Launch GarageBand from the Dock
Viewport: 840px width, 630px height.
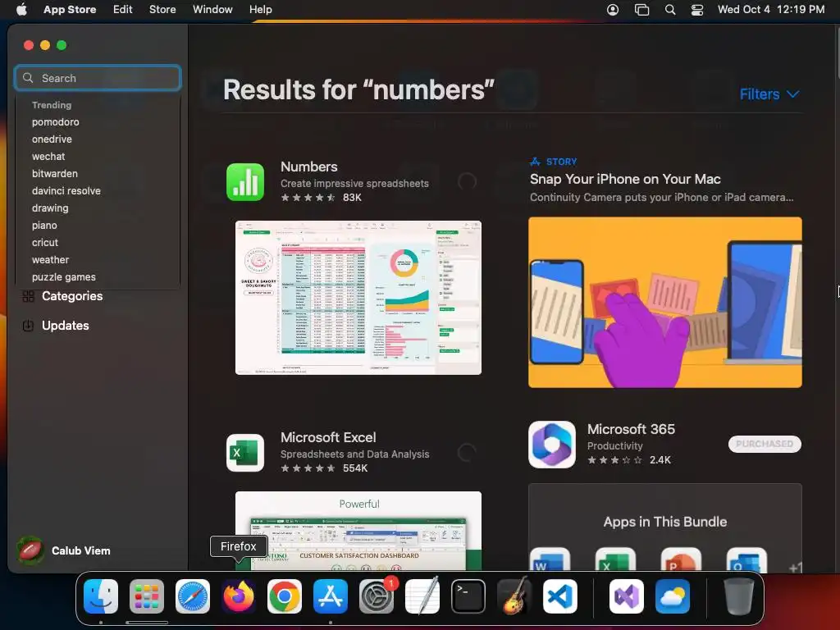pyautogui.click(x=514, y=596)
